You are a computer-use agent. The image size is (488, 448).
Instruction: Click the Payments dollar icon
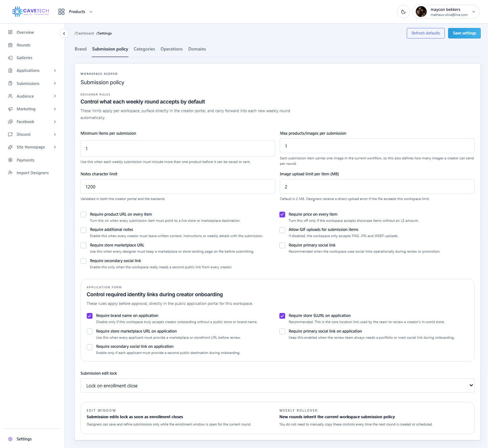pyautogui.click(x=10, y=160)
